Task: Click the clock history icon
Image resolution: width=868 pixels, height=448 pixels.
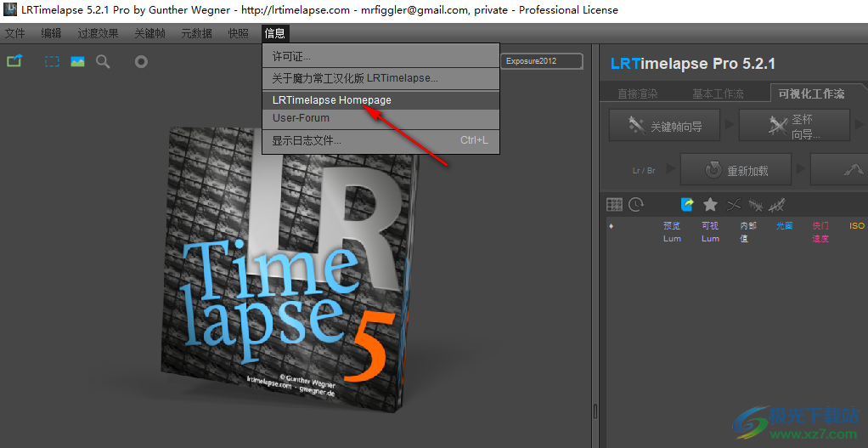Action: point(636,204)
